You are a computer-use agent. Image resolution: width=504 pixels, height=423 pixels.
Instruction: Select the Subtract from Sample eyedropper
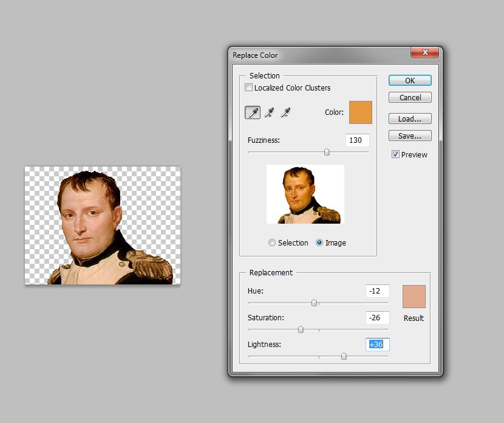tap(285, 112)
